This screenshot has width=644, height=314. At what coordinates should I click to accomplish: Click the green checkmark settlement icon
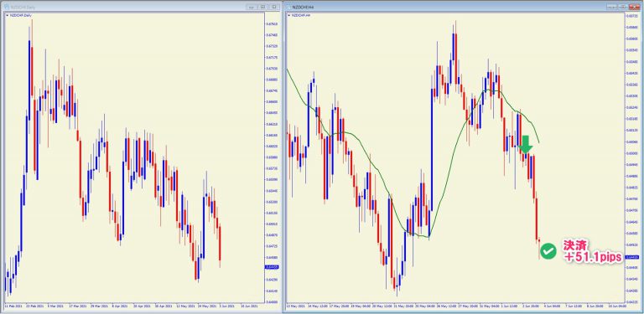click(x=548, y=251)
